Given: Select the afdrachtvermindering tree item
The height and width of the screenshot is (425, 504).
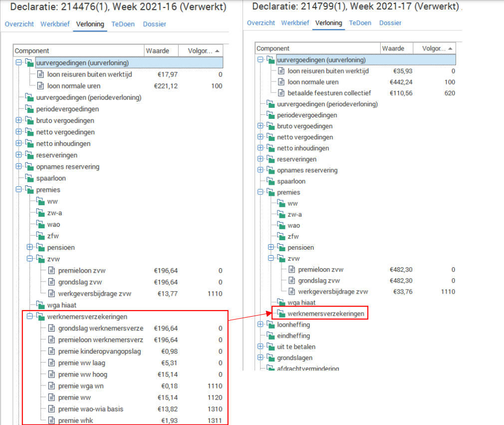Looking at the screenshot, I should click(308, 369).
